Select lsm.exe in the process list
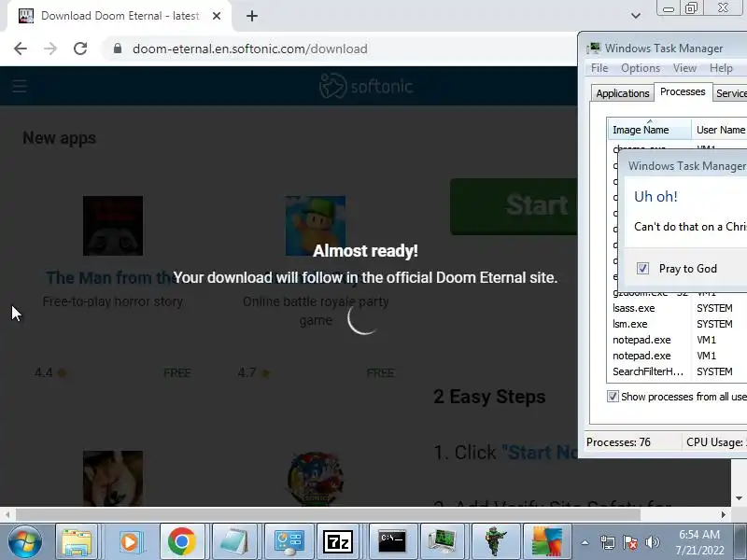This screenshot has width=747, height=560. (x=677, y=324)
